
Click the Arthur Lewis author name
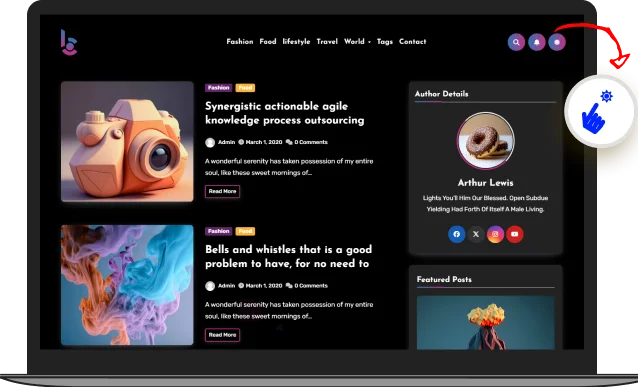click(x=485, y=183)
